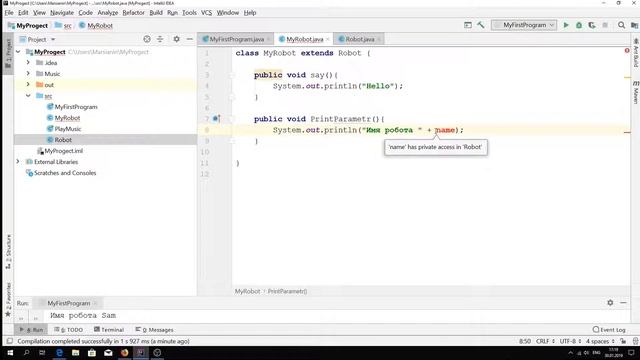
Task: Expand the .idea folder
Action: click(28, 62)
